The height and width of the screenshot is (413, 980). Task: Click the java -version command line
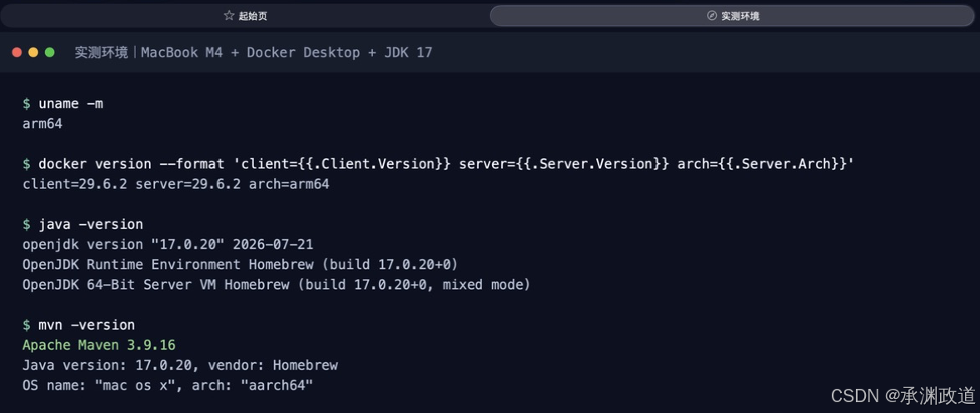click(x=82, y=224)
